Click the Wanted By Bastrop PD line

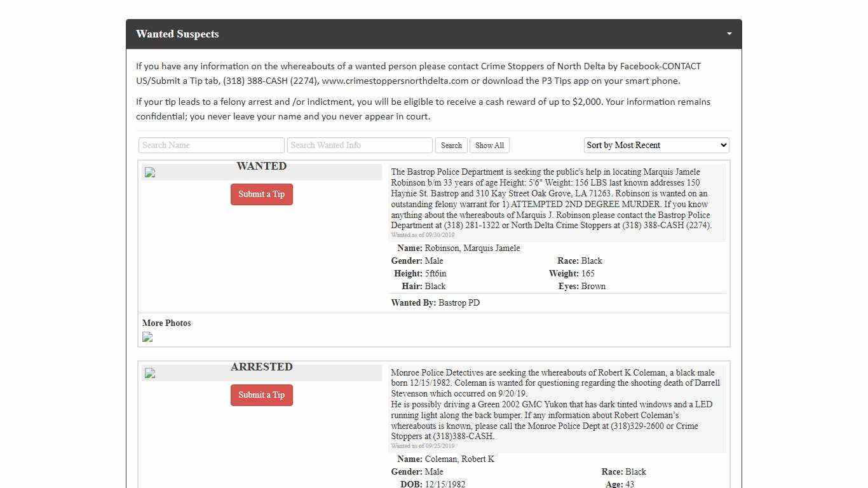point(435,303)
